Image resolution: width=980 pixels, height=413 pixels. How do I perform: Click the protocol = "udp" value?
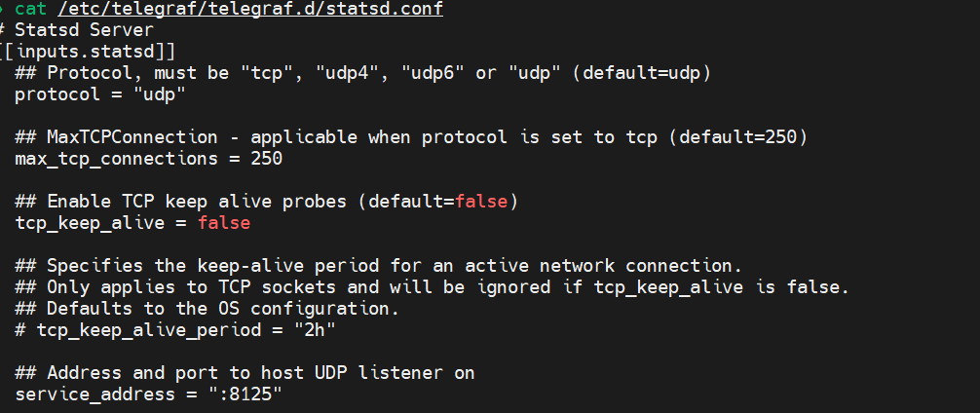click(x=160, y=95)
